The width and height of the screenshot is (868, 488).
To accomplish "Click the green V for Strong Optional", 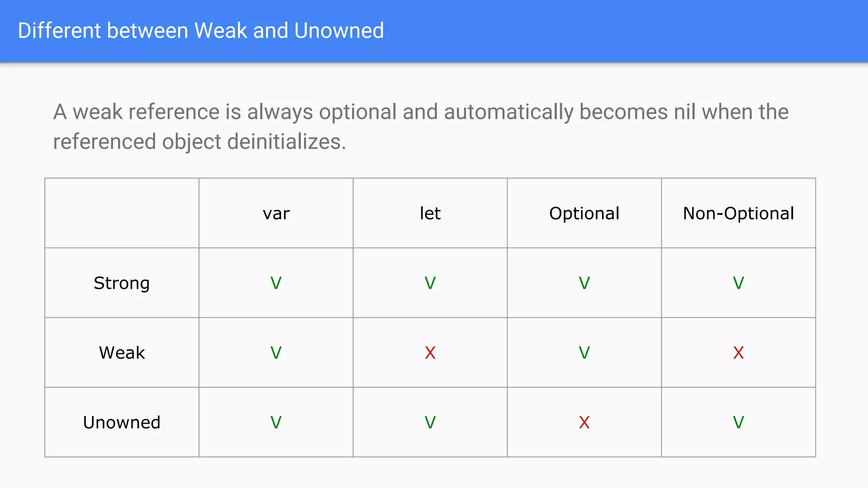I will click(584, 283).
